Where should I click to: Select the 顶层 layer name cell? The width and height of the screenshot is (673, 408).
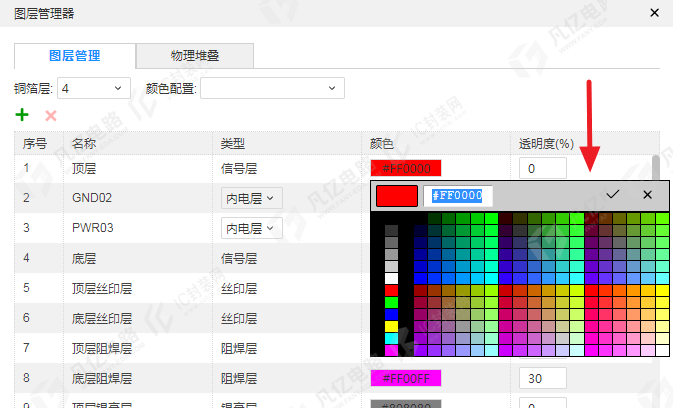pos(84,169)
